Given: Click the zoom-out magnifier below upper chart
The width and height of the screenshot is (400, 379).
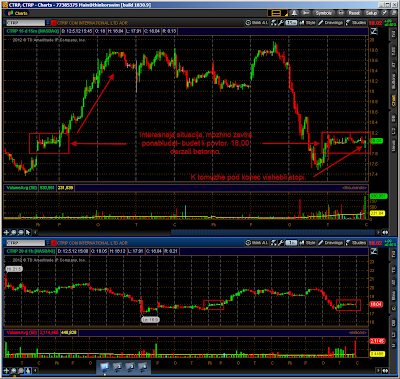Looking at the screenshot, I should pos(21,232).
